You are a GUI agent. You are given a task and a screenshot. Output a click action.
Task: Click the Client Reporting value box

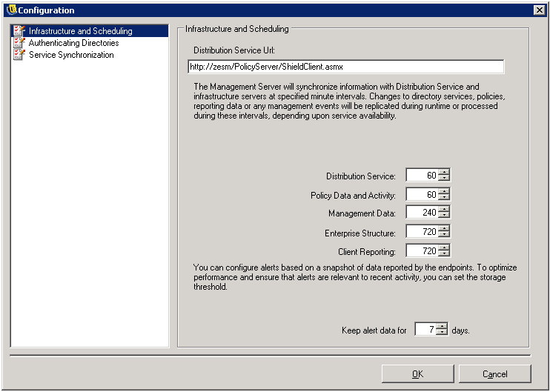(x=422, y=250)
